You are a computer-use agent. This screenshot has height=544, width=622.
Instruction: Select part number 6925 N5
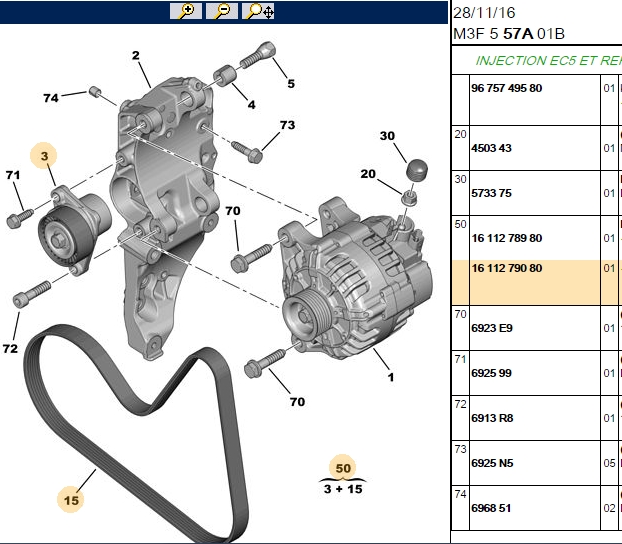[x=492, y=463]
